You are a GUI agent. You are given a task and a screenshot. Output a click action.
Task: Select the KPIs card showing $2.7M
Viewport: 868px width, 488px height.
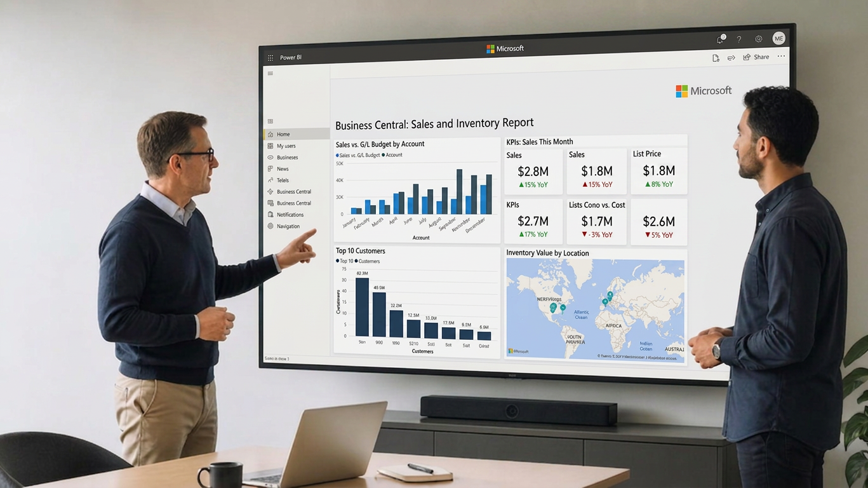pos(533,222)
